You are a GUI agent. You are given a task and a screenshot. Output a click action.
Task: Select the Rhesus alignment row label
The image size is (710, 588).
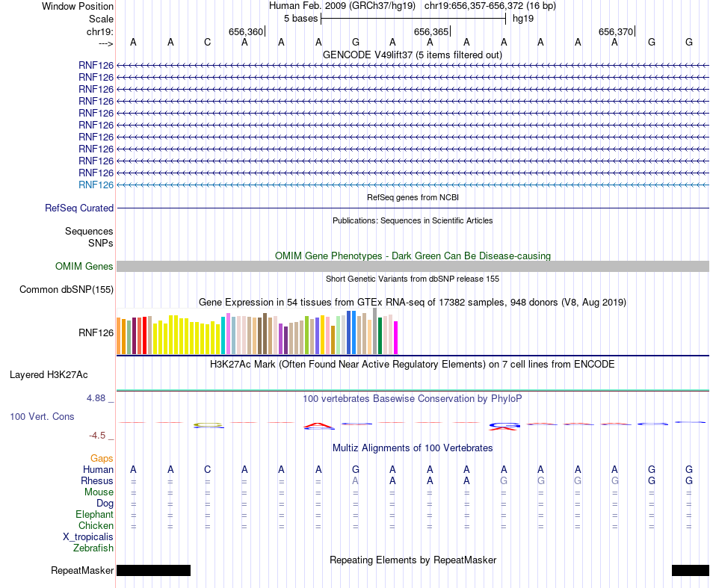[97, 480]
